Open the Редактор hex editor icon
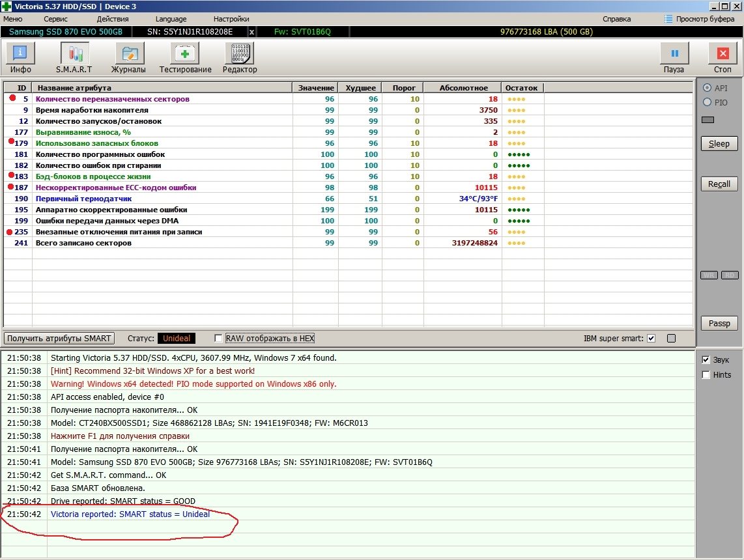The height and width of the screenshot is (560, 744). point(240,53)
